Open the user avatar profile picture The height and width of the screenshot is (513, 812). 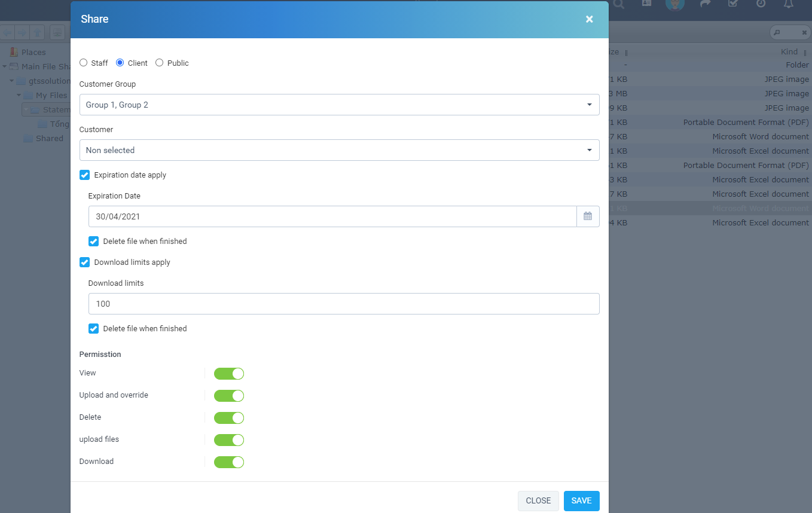click(x=675, y=4)
